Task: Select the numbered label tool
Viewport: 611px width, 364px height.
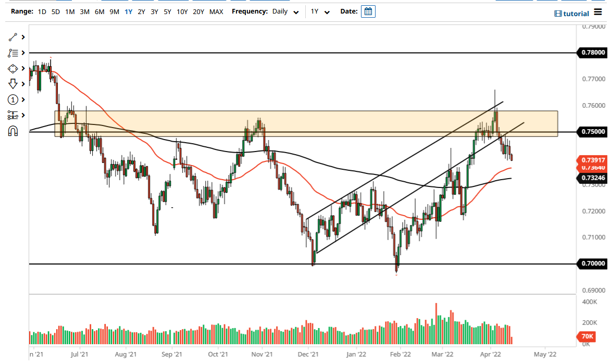Action: coord(11,99)
